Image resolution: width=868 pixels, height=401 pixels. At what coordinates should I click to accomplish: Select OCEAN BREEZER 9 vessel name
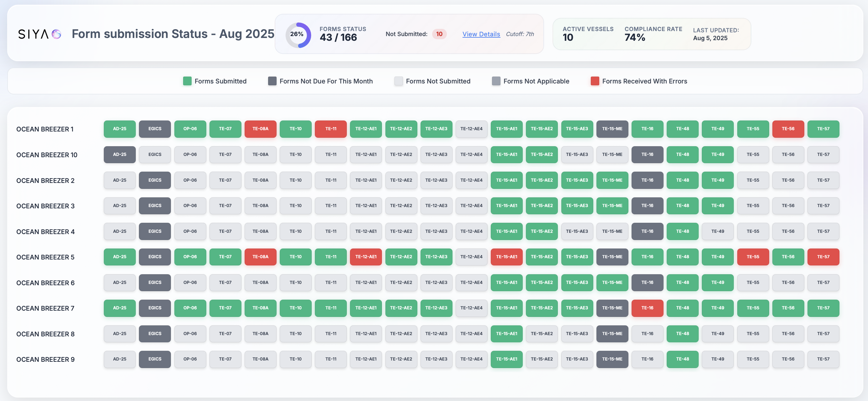pos(45,359)
